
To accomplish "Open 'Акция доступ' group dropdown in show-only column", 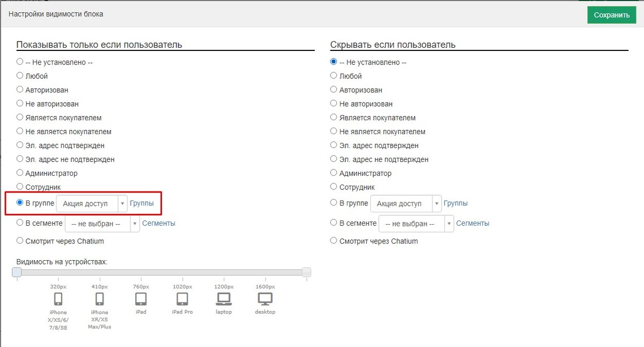I will (x=92, y=204).
